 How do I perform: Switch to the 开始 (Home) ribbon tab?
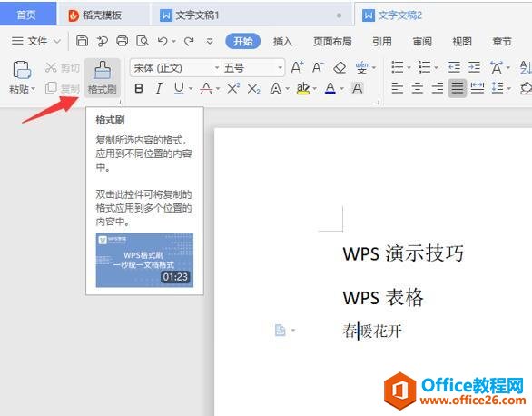tap(243, 42)
